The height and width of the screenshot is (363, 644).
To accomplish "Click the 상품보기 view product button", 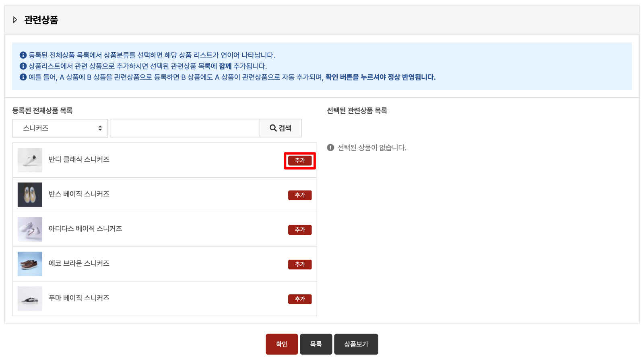I will click(356, 344).
